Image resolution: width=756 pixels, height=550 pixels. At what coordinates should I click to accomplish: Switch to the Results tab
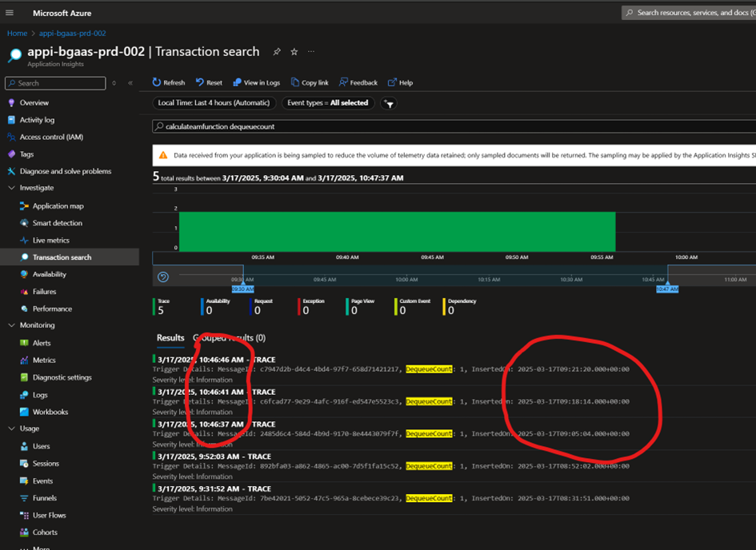[x=170, y=338]
